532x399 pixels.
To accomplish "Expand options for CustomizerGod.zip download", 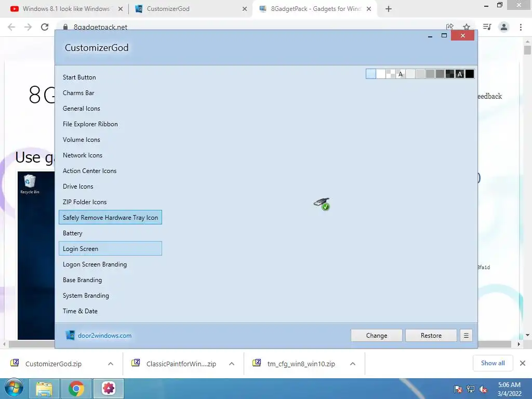I will pos(111,364).
